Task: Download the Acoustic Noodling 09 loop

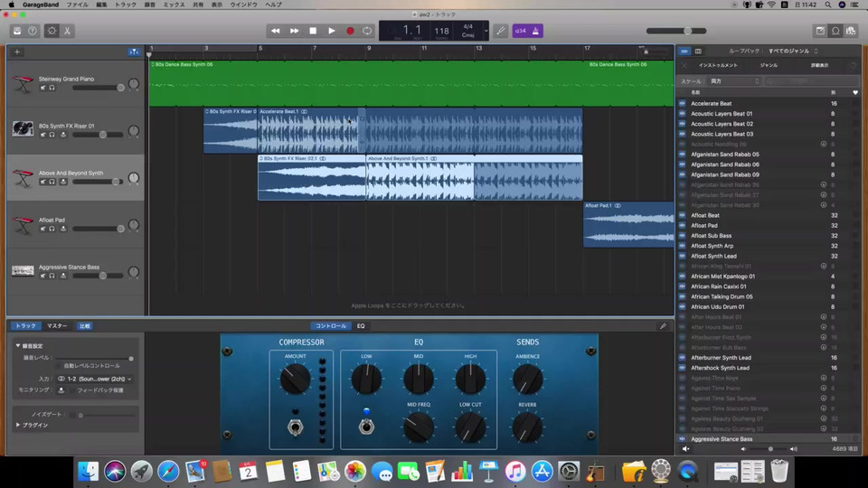Action: pyautogui.click(x=823, y=144)
